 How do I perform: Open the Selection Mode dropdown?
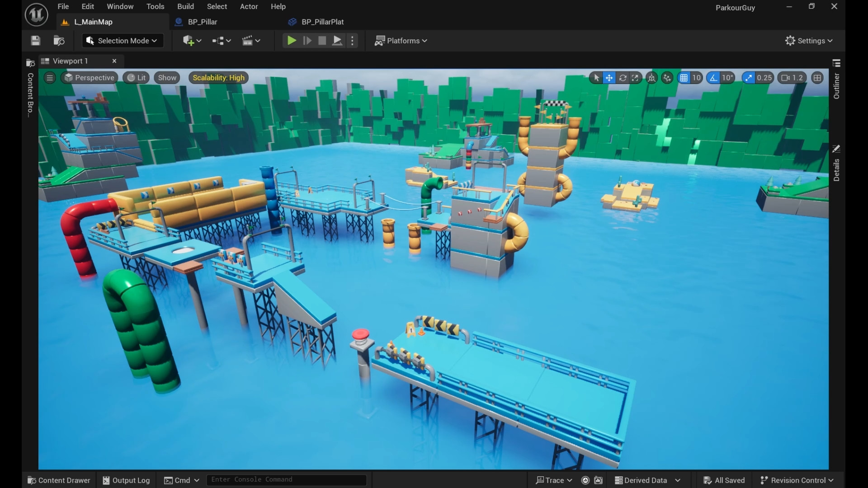[x=123, y=41]
